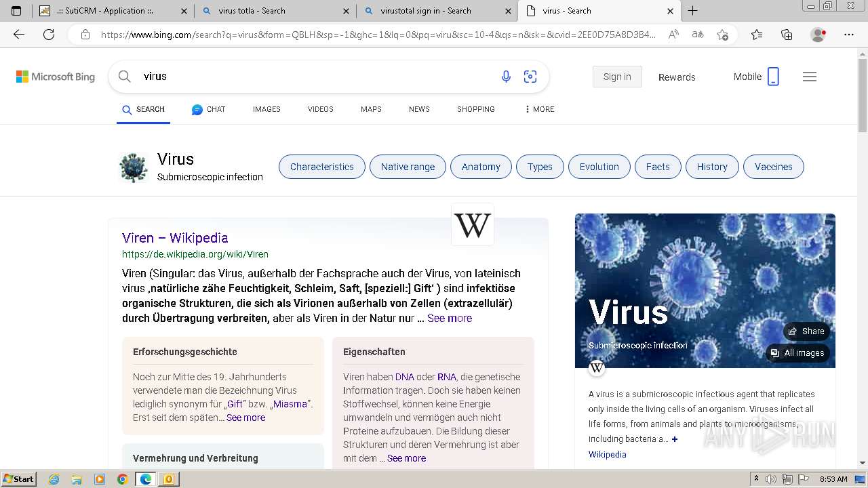Screen dimensions: 868x488
Task: Open Windows Media Player taskbar icon
Action: click(x=100, y=479)
